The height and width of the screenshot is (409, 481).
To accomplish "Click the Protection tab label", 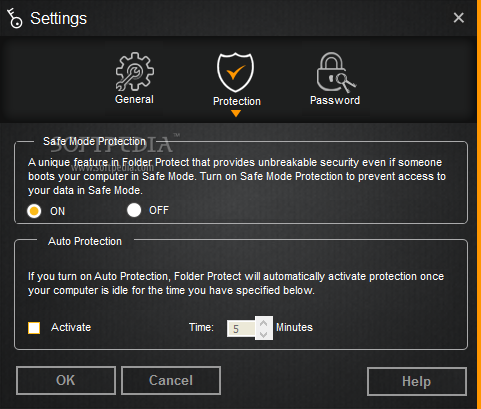I will click(x=237, y=101).
